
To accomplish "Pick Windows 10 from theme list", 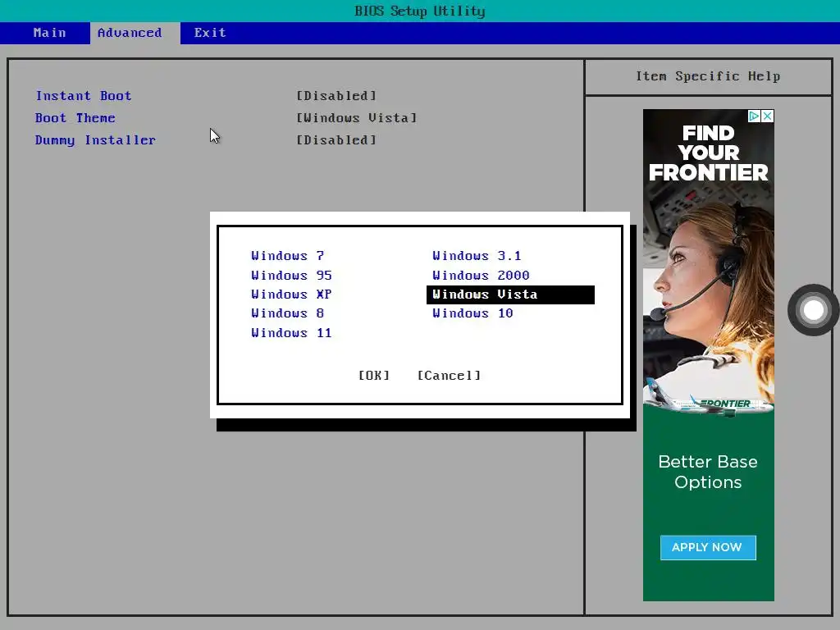I will 473,313.
